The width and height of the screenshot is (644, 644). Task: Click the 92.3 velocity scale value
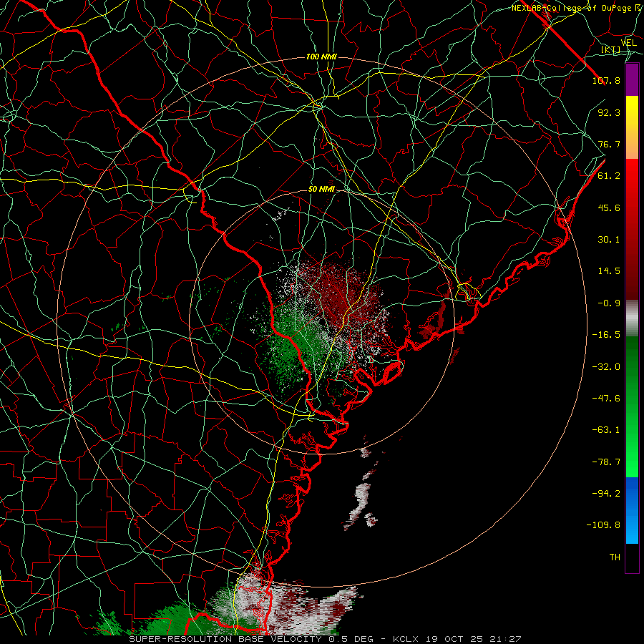pyautogui.click(x=609, y=112)
